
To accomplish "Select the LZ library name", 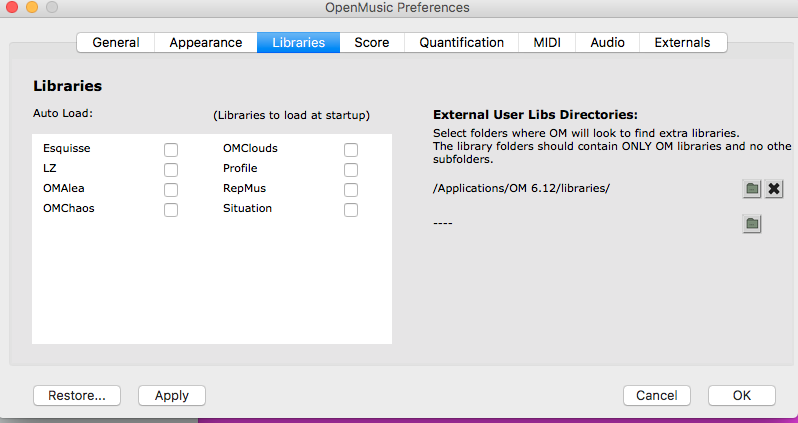I will (x=50, y=168).
